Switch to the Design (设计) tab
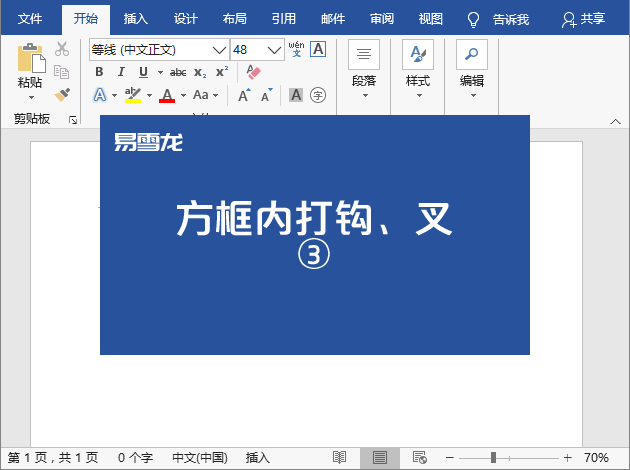This screenshot has width=630, height=470. [x=185, y=18]
